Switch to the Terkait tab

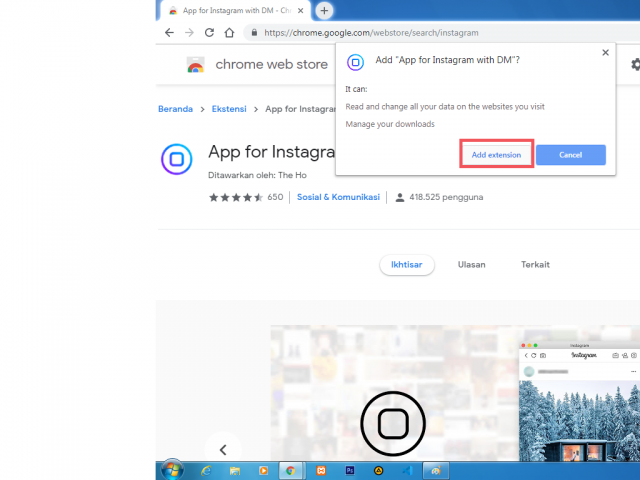click(535, 264)
